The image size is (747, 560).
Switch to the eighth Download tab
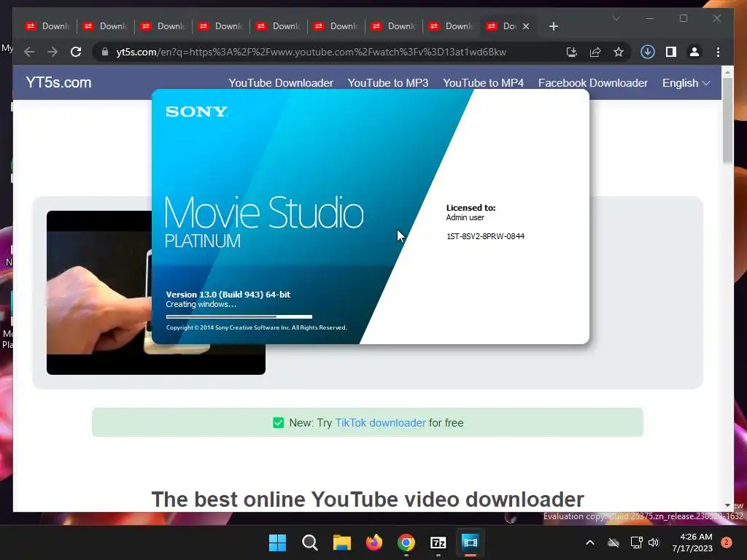pos(451,27)
